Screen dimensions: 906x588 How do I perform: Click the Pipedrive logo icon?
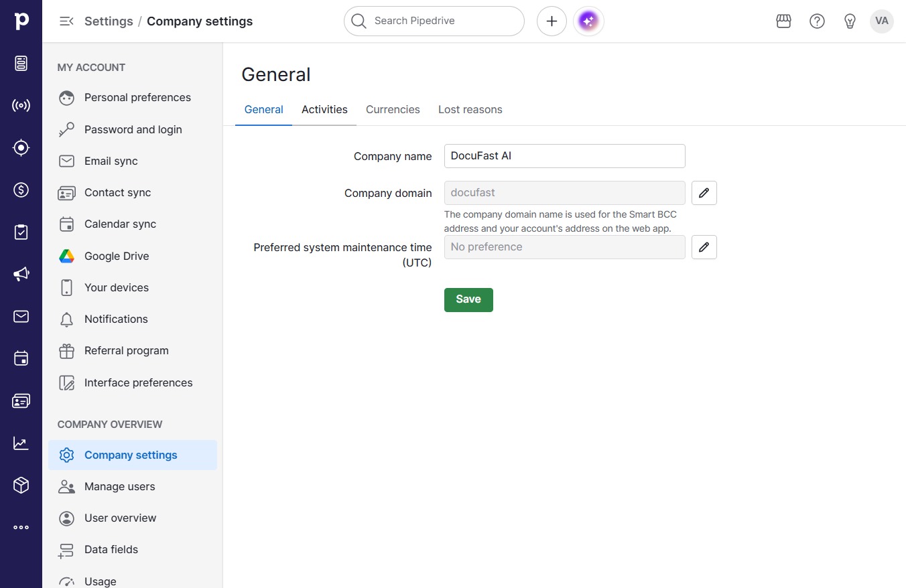(21, 21)
